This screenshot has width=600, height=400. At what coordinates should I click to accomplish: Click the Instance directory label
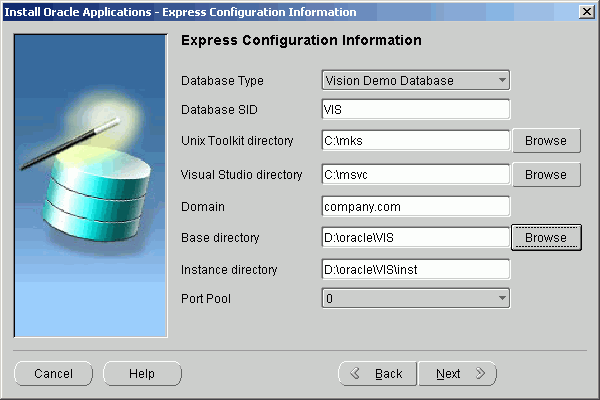click(229, 270)
